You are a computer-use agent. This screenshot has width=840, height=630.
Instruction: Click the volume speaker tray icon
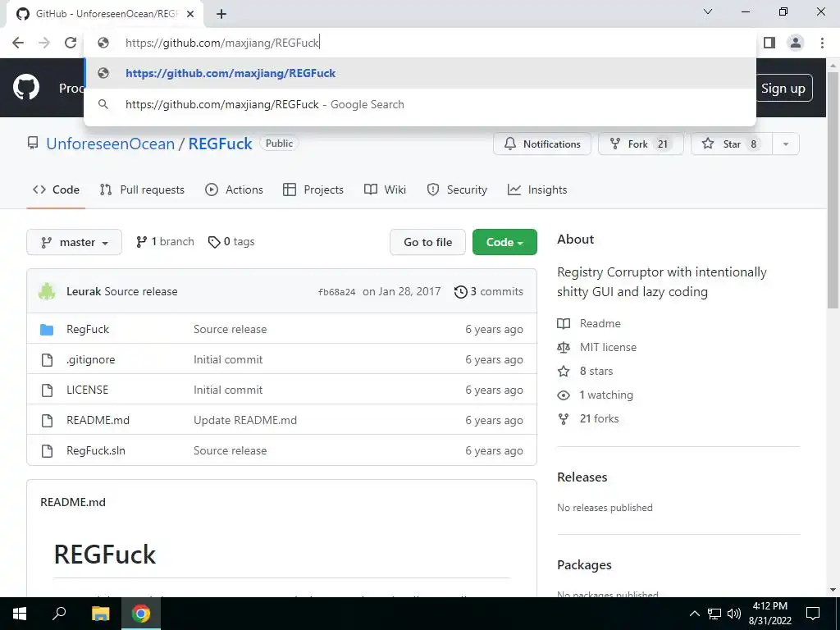pyautogui.click(x=734, y=614)
